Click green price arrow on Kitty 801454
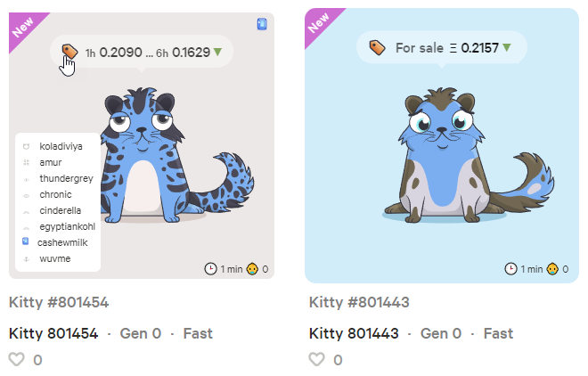This screenshot has height=376, width=588. point(217,53)
